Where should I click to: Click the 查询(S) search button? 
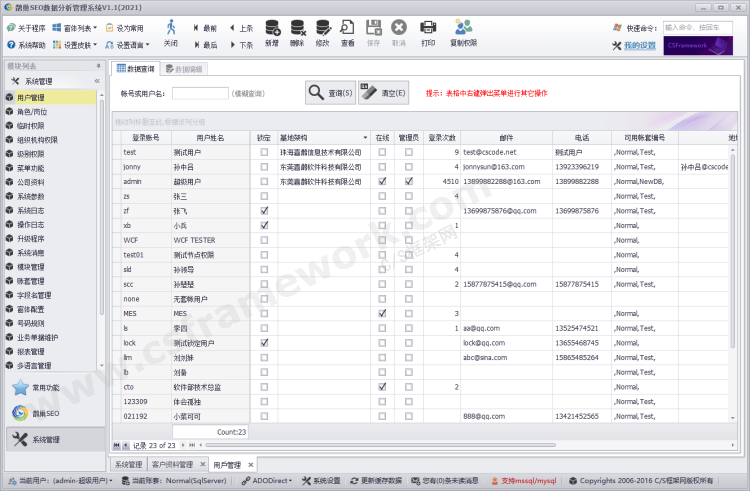(331, 93)
